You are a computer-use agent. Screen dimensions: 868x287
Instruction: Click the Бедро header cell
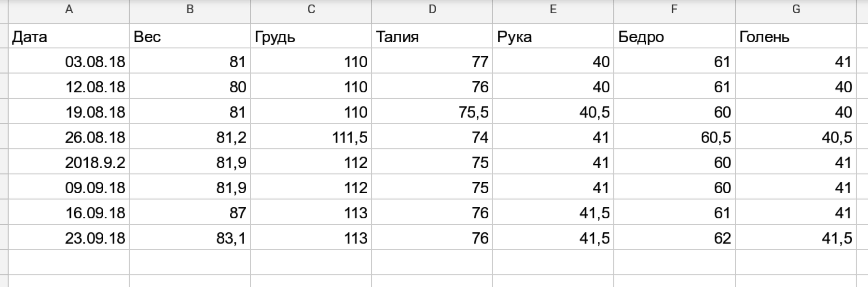coord(674,36)
